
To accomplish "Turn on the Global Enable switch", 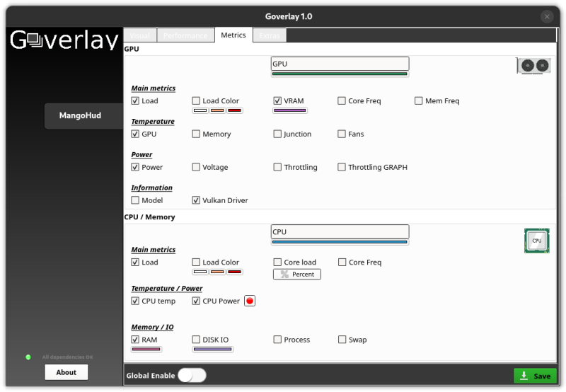I will click(192, 376).
